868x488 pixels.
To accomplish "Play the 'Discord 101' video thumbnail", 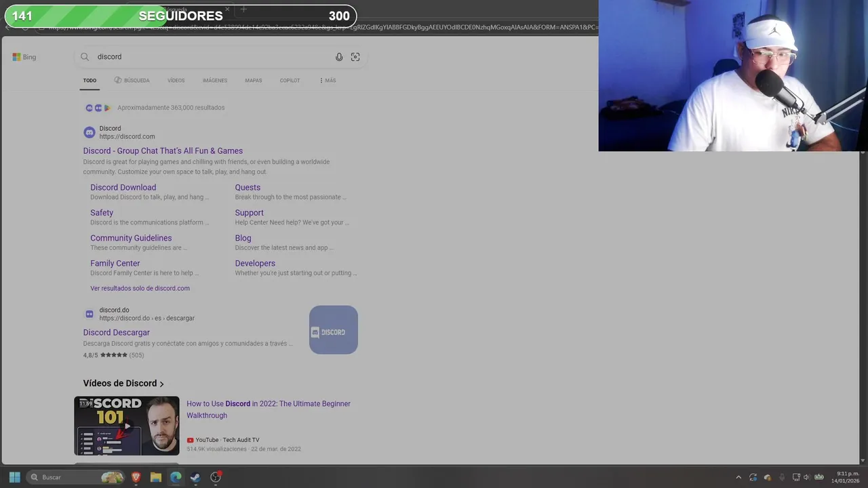I will pyautogui.click(x=127, y=426).
